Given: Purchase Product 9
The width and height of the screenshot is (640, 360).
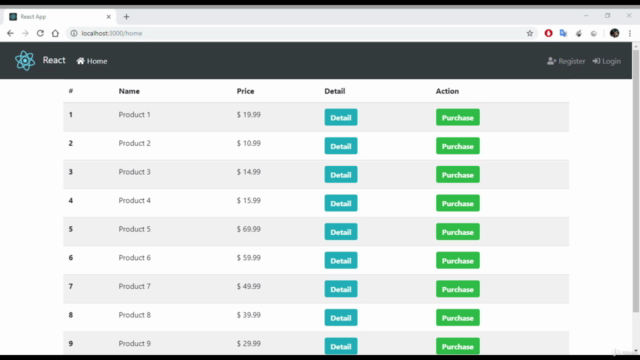Looking at the screenshot, I should [458, 346].
